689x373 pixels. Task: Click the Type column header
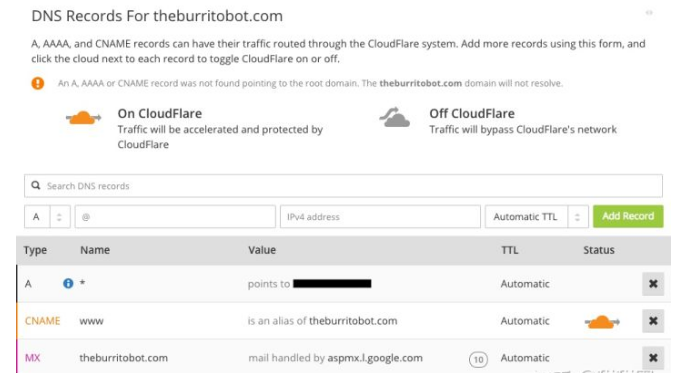point(35,250)
